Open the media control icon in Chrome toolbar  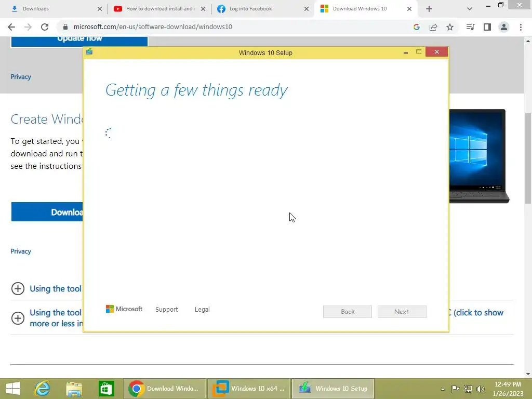tap(471, 27)
